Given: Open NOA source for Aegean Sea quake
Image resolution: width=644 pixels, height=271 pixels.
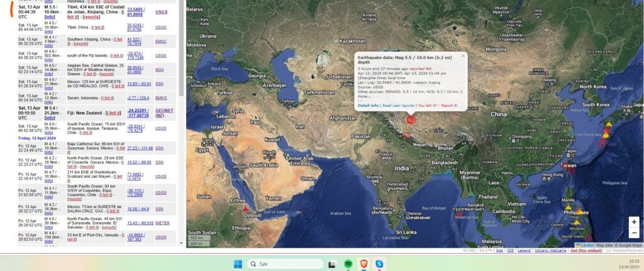Looking at the screenshot, I should pos(159,70).
